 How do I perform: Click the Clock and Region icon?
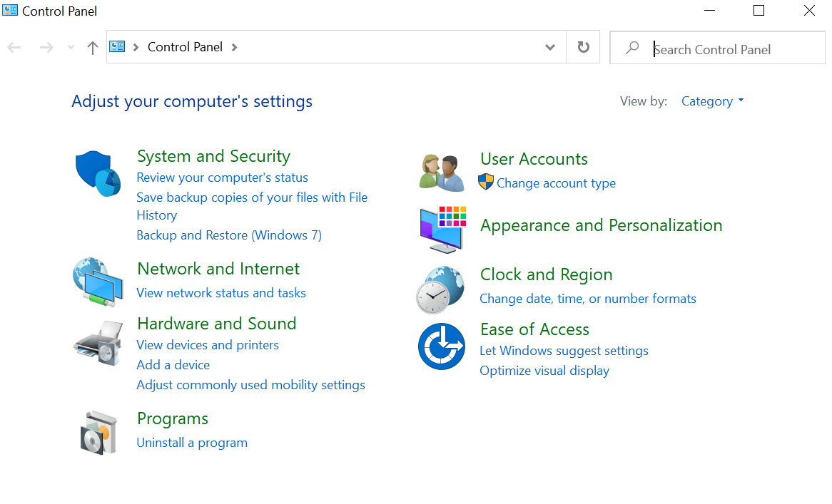click(441, 289)
